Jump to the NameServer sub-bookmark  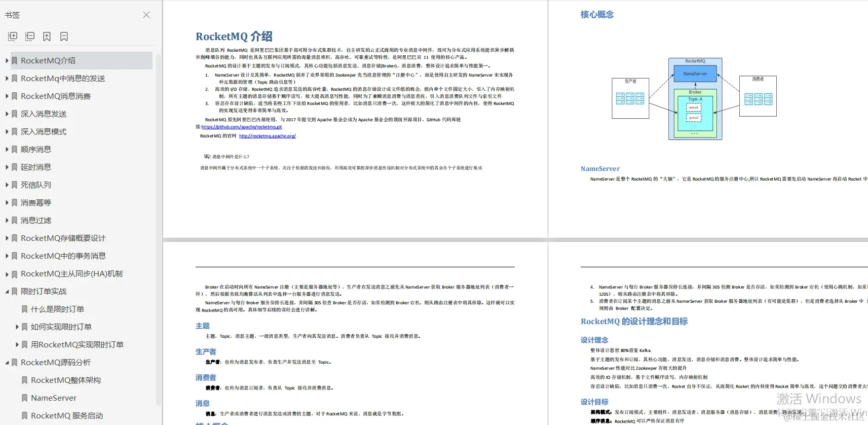pos(54,398)
